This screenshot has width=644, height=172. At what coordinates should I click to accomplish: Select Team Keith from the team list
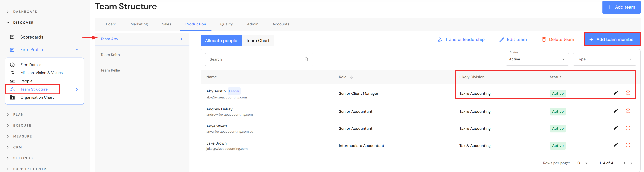(110, 55)
